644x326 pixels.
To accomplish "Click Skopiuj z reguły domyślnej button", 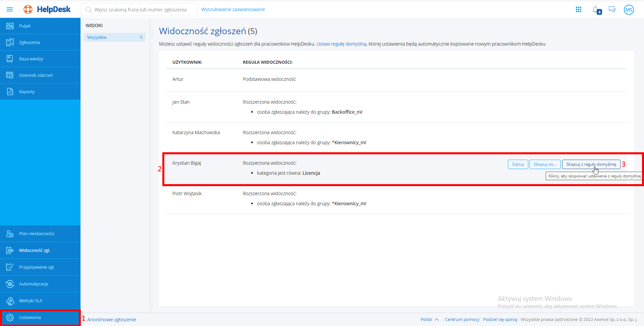I will pyautogui.click(x=591, y=164).
